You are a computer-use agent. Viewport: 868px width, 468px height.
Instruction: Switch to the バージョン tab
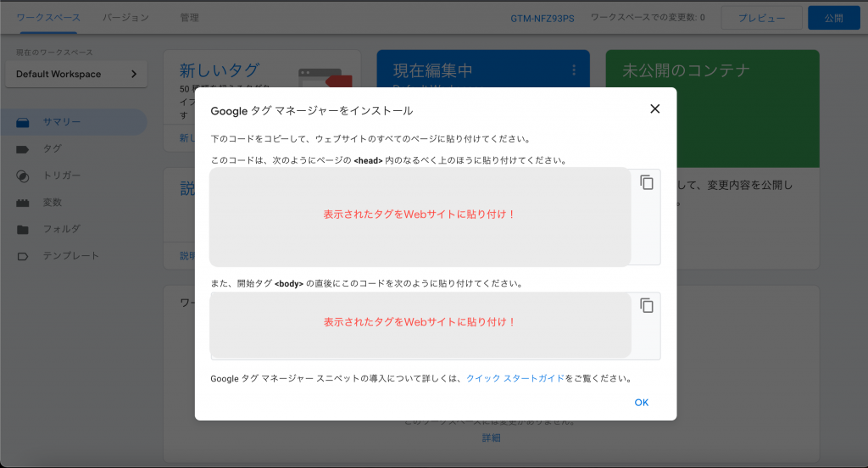click(x=125, y=18)
